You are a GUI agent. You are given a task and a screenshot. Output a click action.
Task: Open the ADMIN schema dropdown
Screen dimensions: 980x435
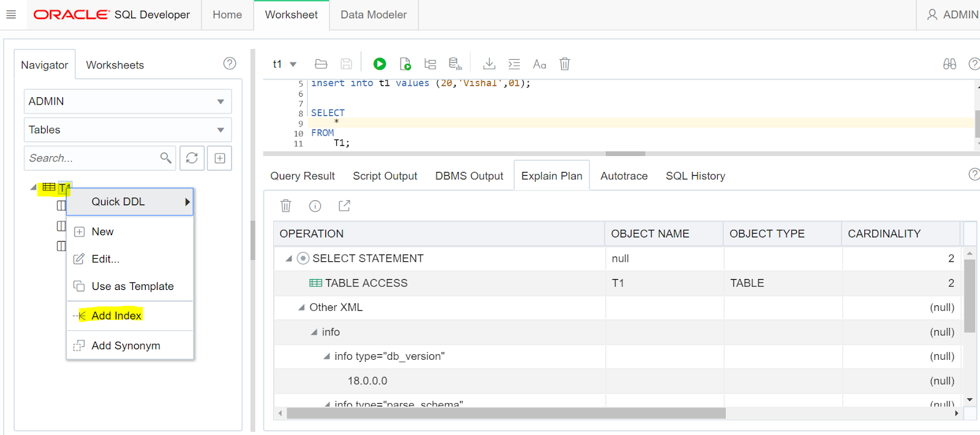127,102
